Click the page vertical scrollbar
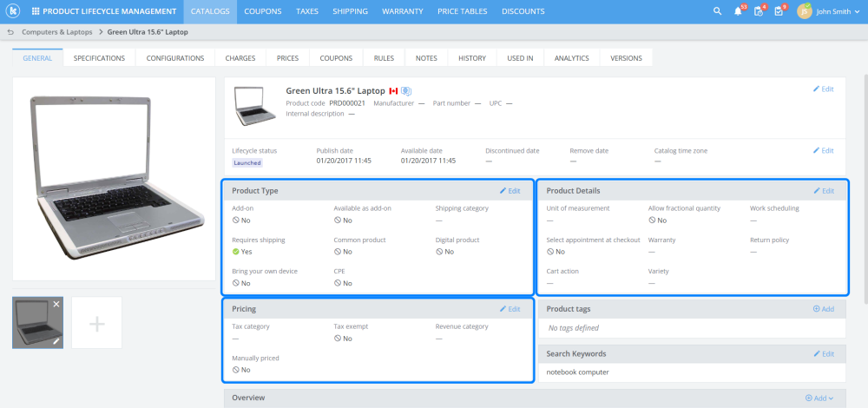 865,188
